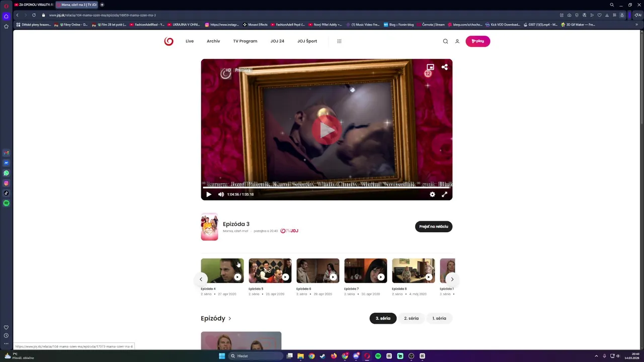644x362 pixels.
Task: Open WhatsApp in Opera sidebar
Action: [x=6, y=173]
